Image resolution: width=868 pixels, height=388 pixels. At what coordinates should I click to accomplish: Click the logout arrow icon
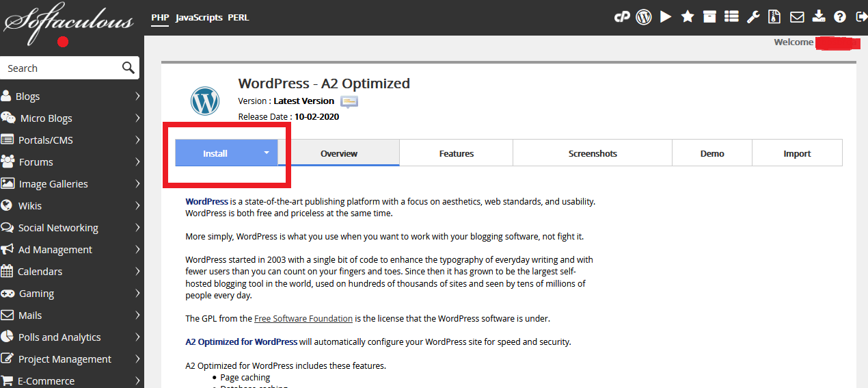860,17
